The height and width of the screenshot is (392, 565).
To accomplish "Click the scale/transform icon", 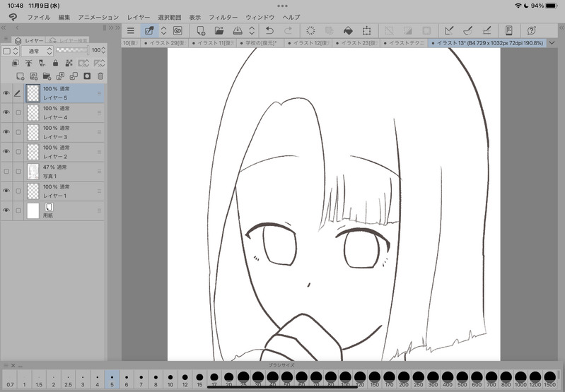I will pyautogui.click(x=366, y=30).
